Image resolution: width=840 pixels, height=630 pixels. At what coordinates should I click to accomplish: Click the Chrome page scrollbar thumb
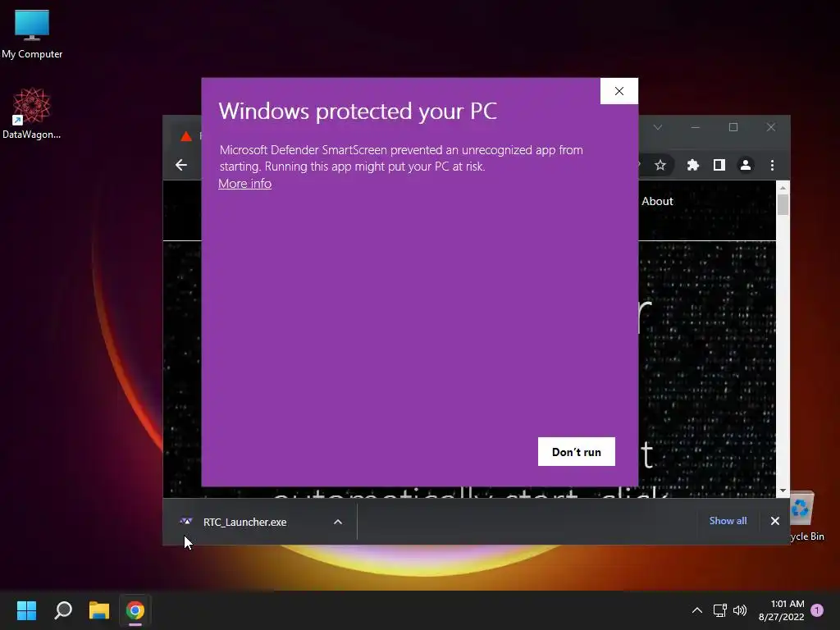click(783, 205)
